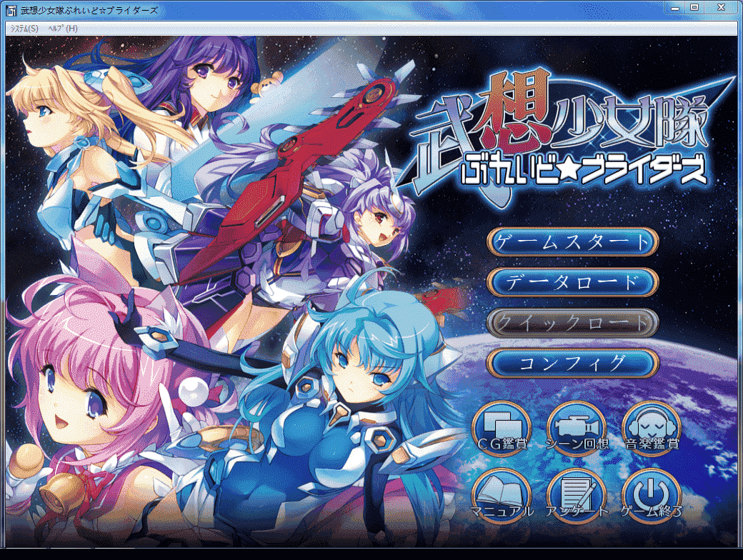Open the アンケート survey notepad icon
This screenshot has width=743, height=560.
[x=576, y=496]
